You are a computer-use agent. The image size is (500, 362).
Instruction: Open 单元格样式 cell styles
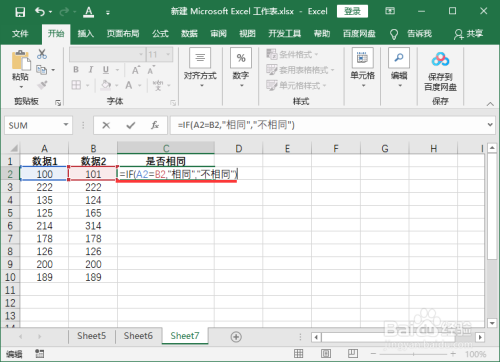[296, 85]
